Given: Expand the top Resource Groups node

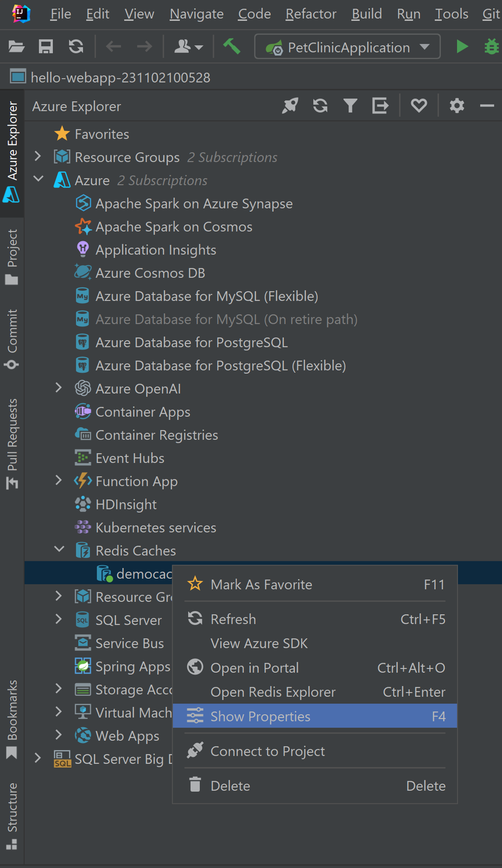Looking at the screenshot, I should [38, 156].
